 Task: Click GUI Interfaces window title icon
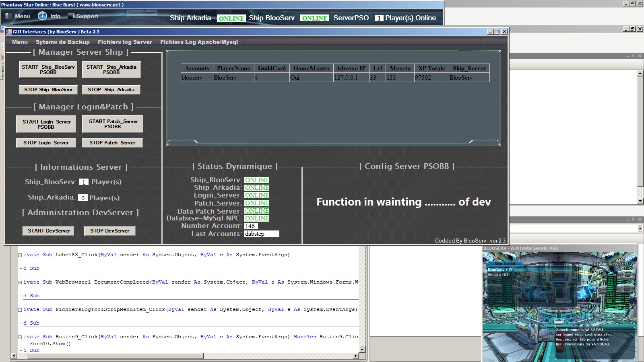(x=9, y=32)
